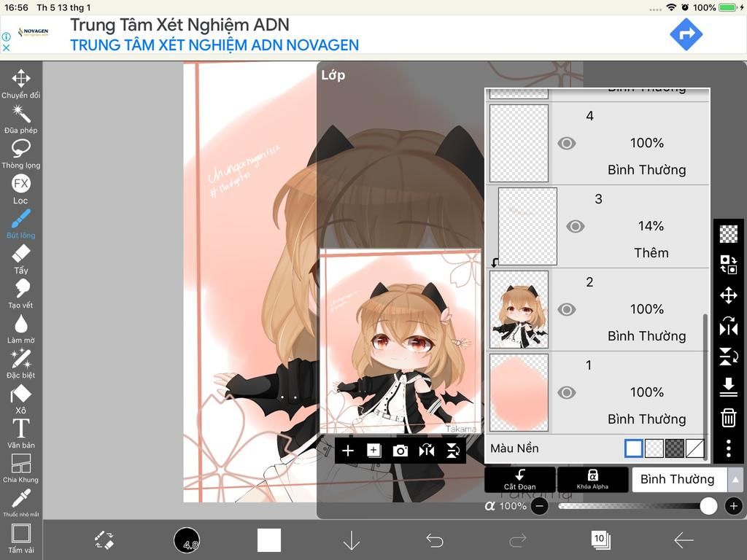Open the Tấm vải canvas tool
This screenshot has height=560, width=747.
coord(21,539)
